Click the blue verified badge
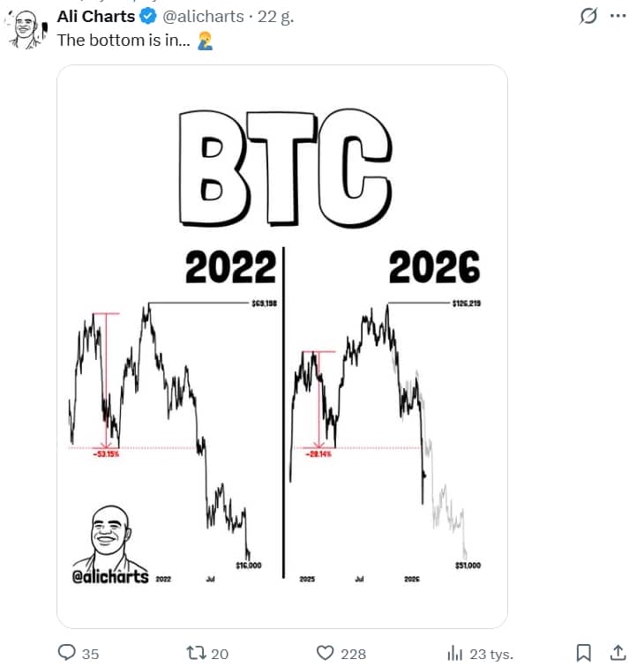The height and width of the screenshot is (667, 644). (149, 16)
